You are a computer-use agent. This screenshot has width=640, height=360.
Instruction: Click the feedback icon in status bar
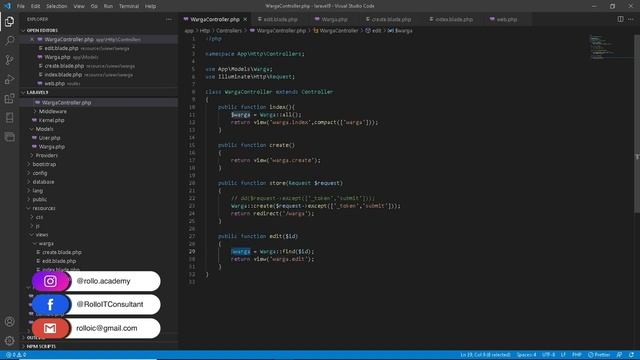(x=619, y=355)
